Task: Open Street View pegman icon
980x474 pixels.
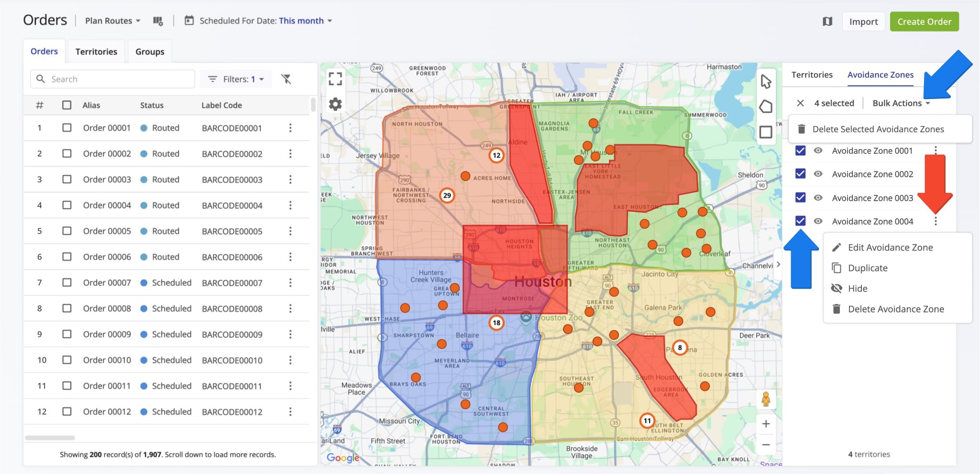Action: [x=766, y=399]
